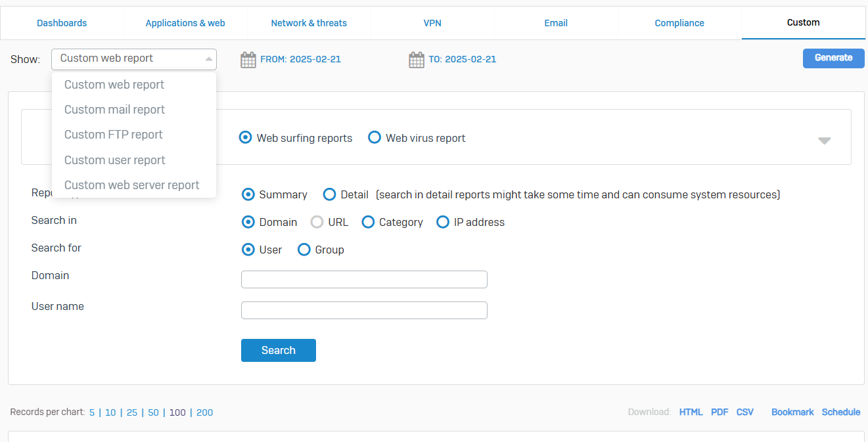Expand the report type panel chevron
Image resolution: width=868 pixels, height=442 pixels.
(x=824, y=141)
